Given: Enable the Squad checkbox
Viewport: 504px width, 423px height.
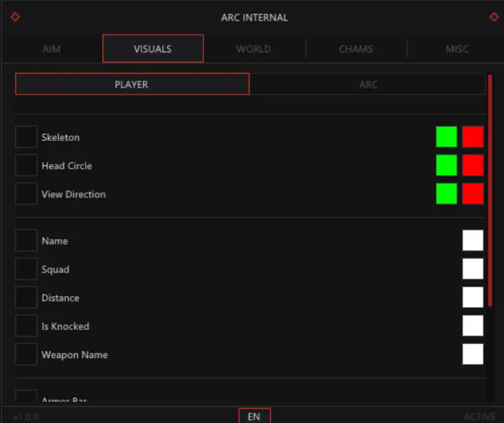Looking at the screenshot, I should [26, 269].
